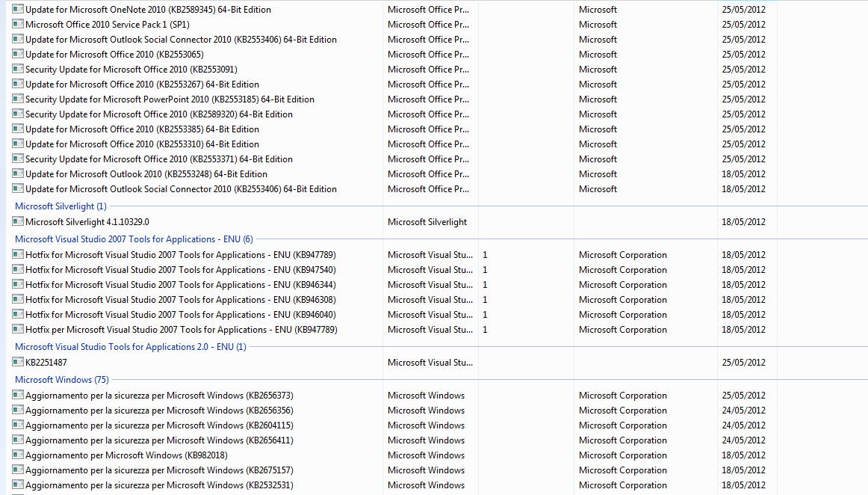Image resolution: width=868 pixels, height=495 pixels.
Task: Click 'Microsoft Corporation' publisher in the KB2532531 row
Action: [623, 485]
